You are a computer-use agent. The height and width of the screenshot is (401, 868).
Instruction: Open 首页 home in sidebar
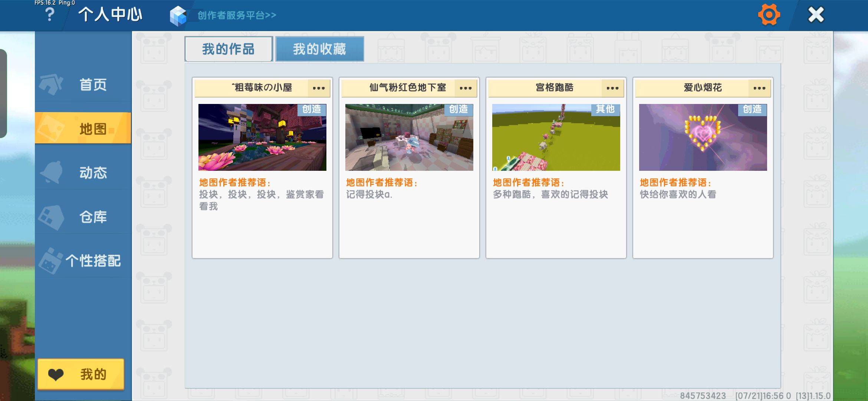pos(83,85)
